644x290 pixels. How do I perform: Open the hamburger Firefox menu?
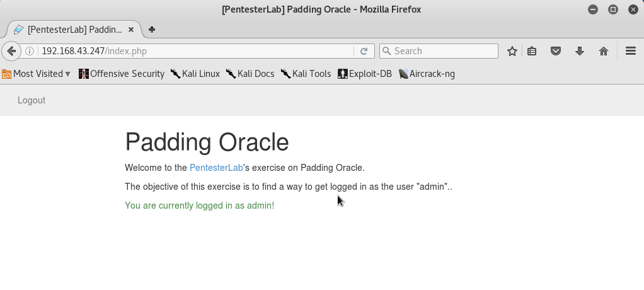630,51
